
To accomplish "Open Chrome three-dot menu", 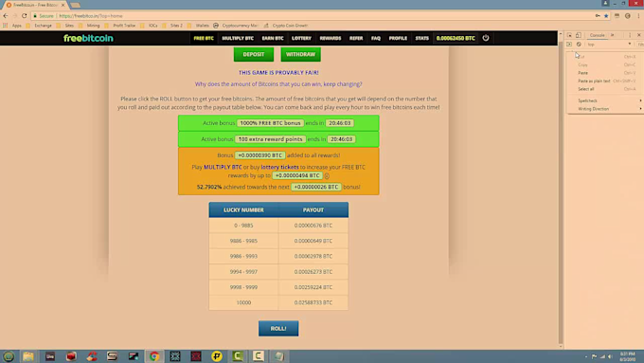I will (638, 15).
